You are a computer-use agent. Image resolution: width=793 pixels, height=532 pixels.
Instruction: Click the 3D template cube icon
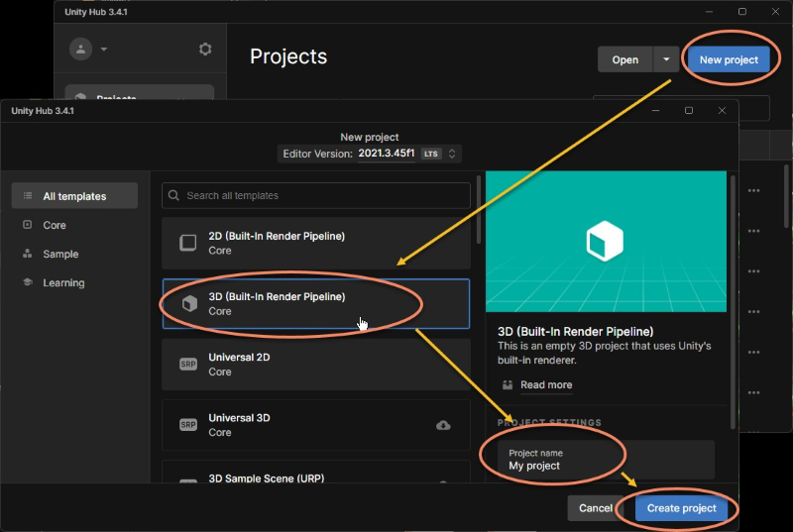tap(189, 303)
